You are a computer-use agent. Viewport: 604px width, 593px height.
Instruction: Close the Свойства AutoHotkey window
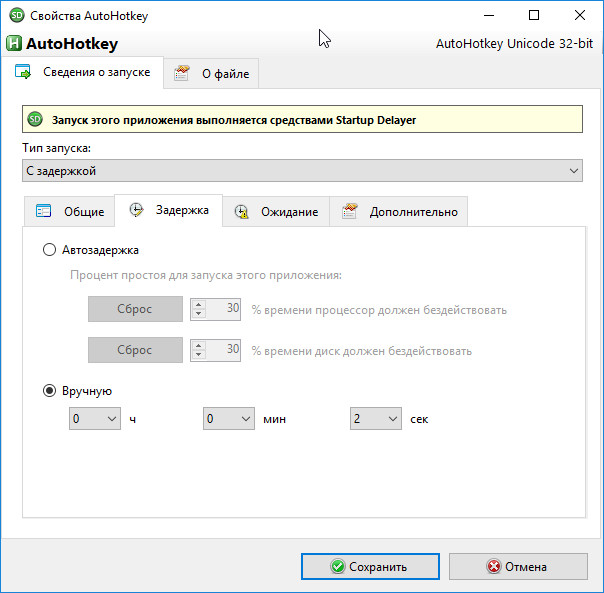[x=580, y=15]
